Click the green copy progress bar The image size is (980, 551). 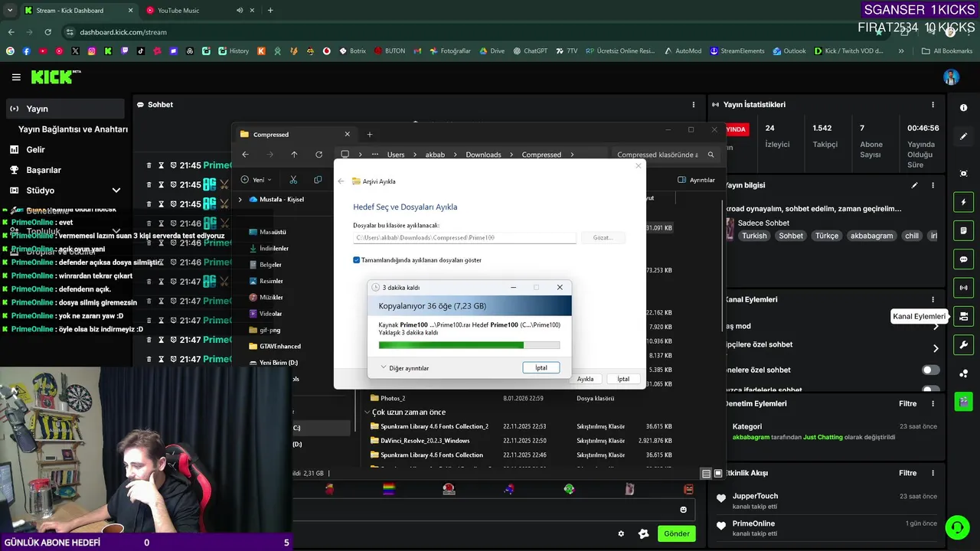[469, 345]
